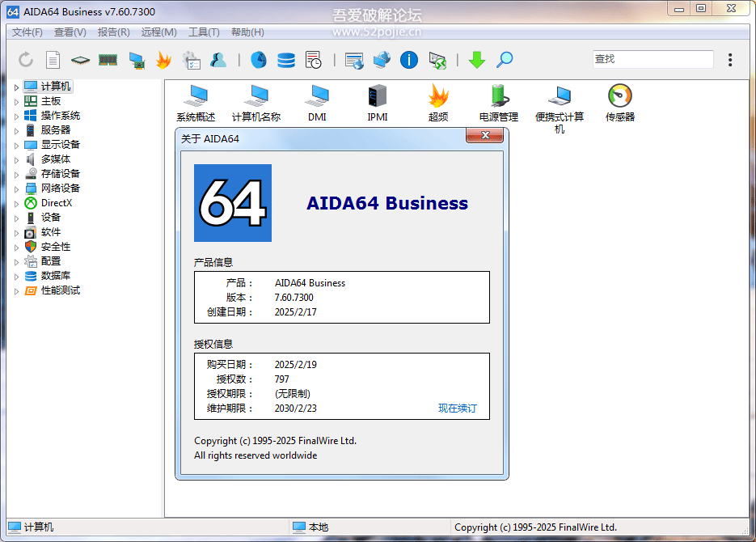Image resolution: width=756 pixels, height=542 pixels.
Task: Click the 64 logo in the About dialog
Action: (x=233, y=203)
